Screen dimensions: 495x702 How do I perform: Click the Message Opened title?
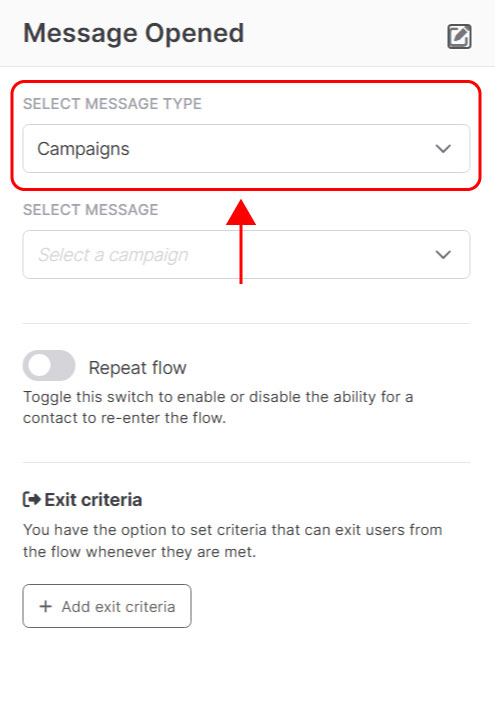click(x=134, y=34)
